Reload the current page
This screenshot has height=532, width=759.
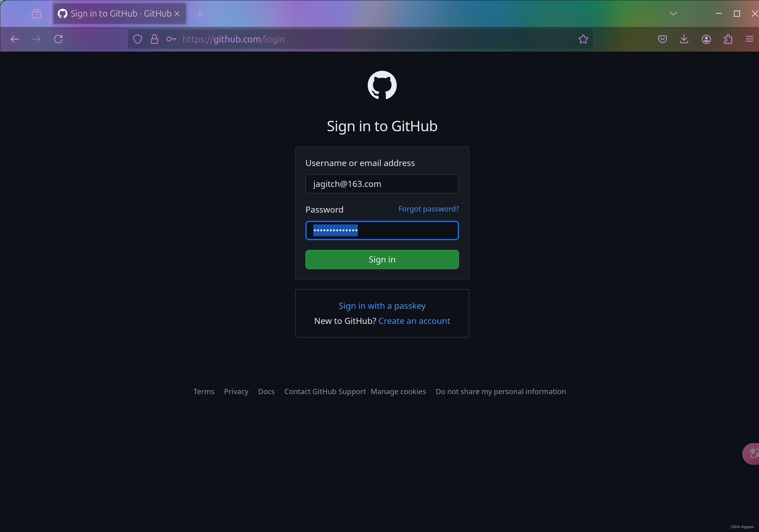pos(58,39)
